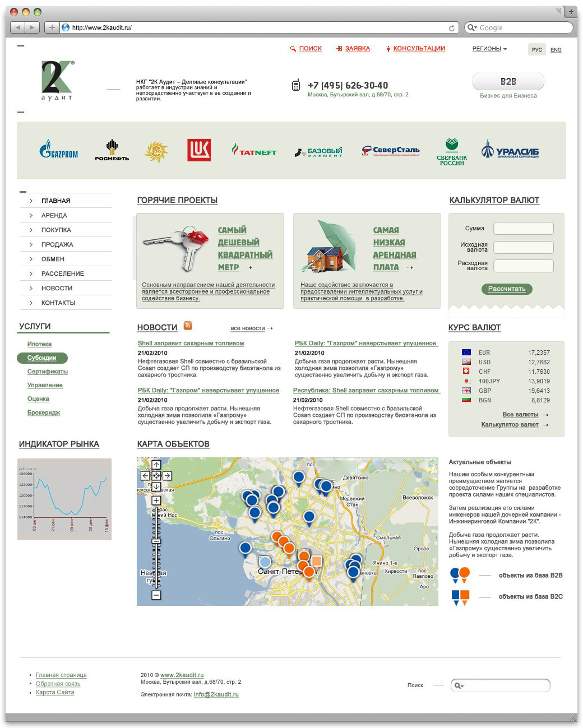583x728 pixels.
Task: Click the ЗАЯВКА link
Action: (357, 49)
